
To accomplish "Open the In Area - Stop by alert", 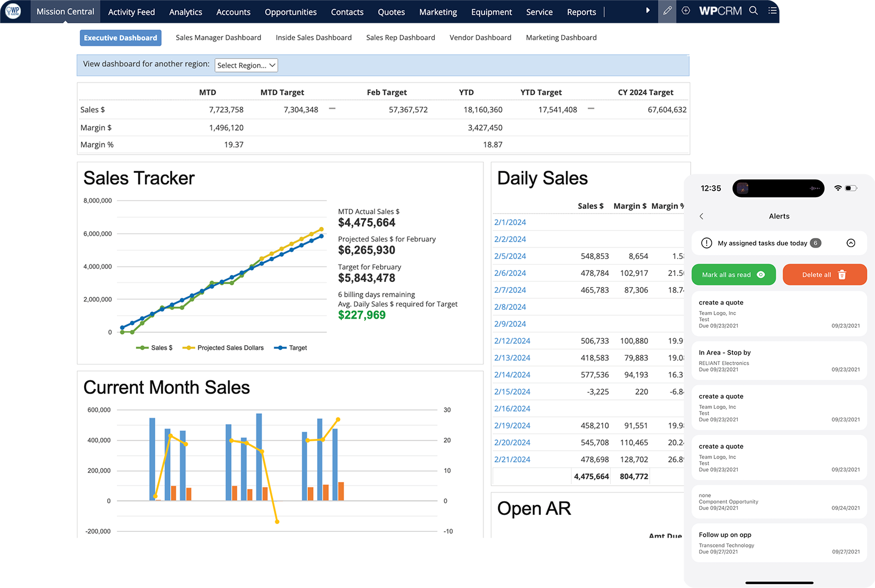I will click(x=779, y=361).
